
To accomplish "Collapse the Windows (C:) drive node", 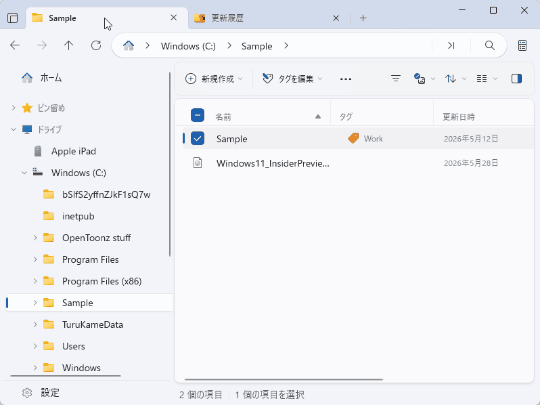I will [24, 173].
